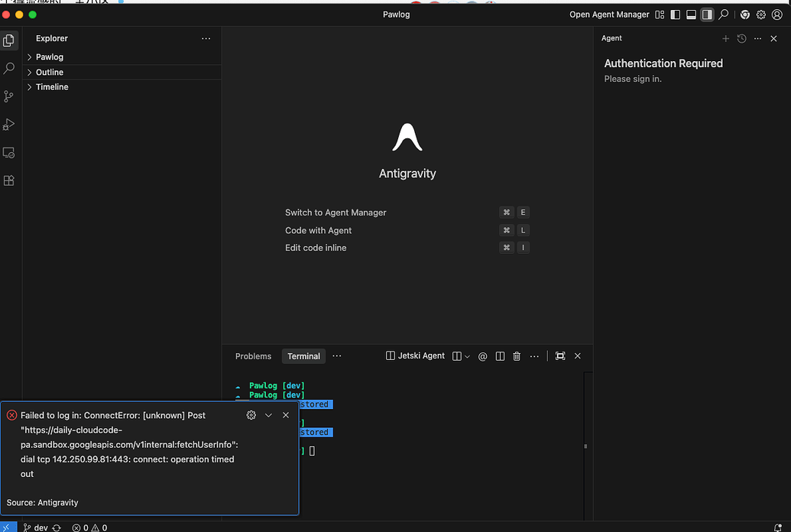Toggle primary side bar visibility
This screenshot has width=791, height=532.
click(675, 15)
